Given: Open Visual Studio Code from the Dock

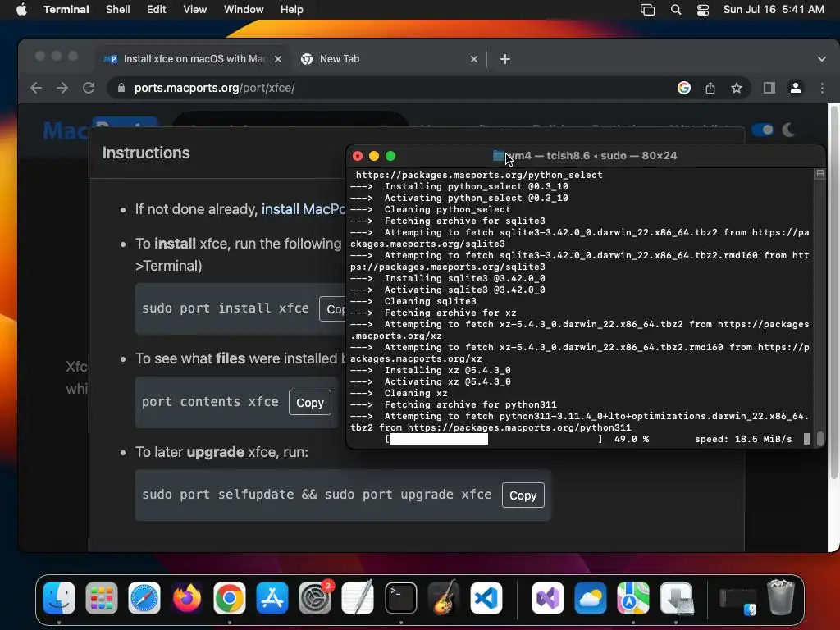Looking at the screenshot, I should [486, 598].
